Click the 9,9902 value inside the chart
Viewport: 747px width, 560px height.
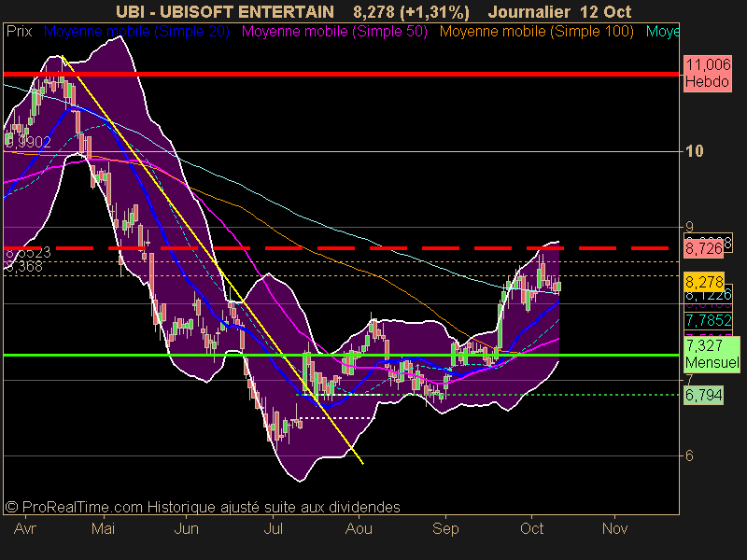point(28,142)
